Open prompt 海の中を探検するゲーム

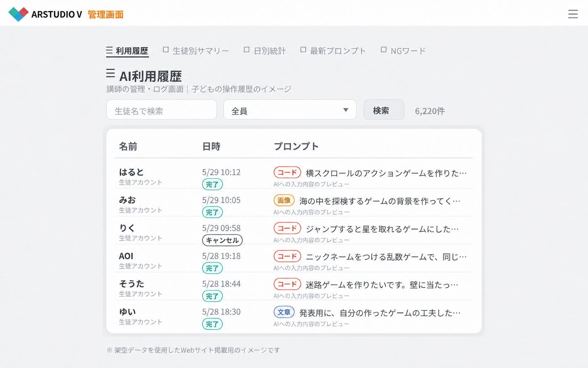click(380, 201)
